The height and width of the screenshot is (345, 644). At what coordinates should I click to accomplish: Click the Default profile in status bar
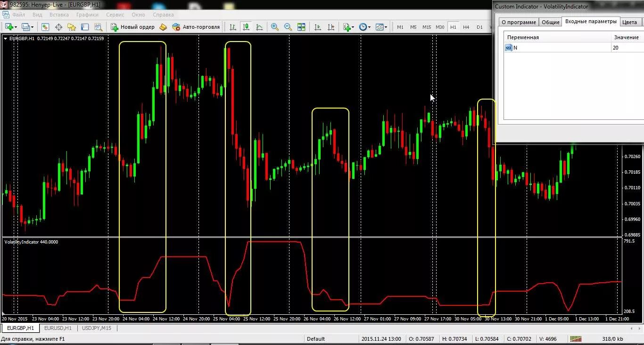tap(316, 339)
